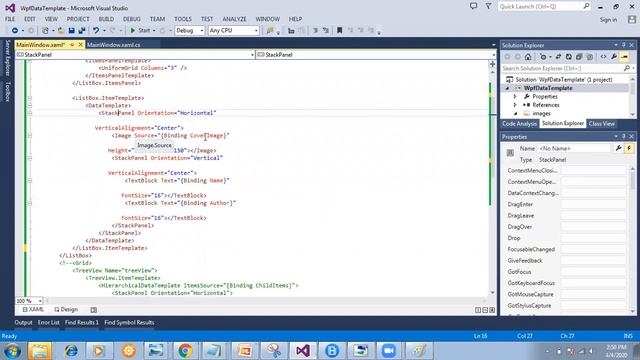Click the Feedback speech bubble icon
The image size is (640, 360).
pyautogui.click(x=473, y=6)
